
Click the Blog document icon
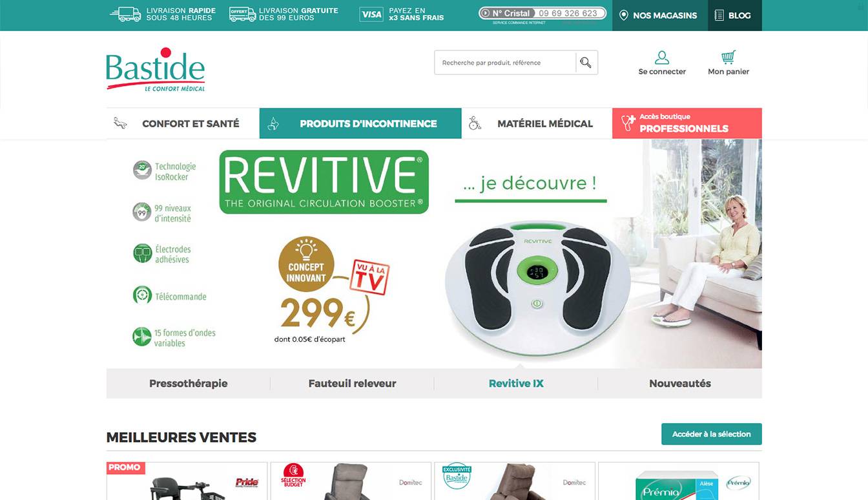[719, 15]
